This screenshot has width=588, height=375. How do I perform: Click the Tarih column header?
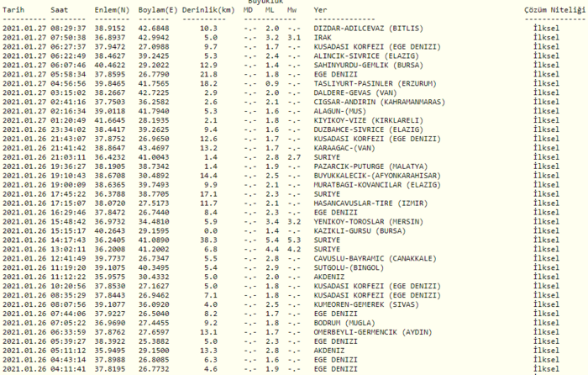click(13, 10)
